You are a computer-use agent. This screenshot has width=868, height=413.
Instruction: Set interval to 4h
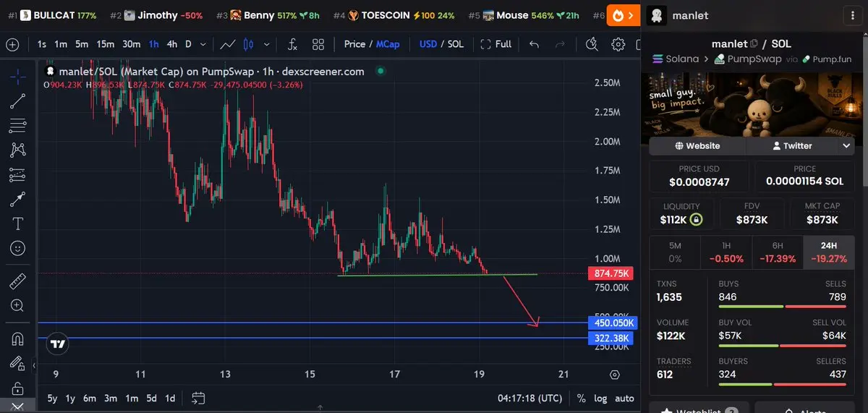(x=172, y=44)
